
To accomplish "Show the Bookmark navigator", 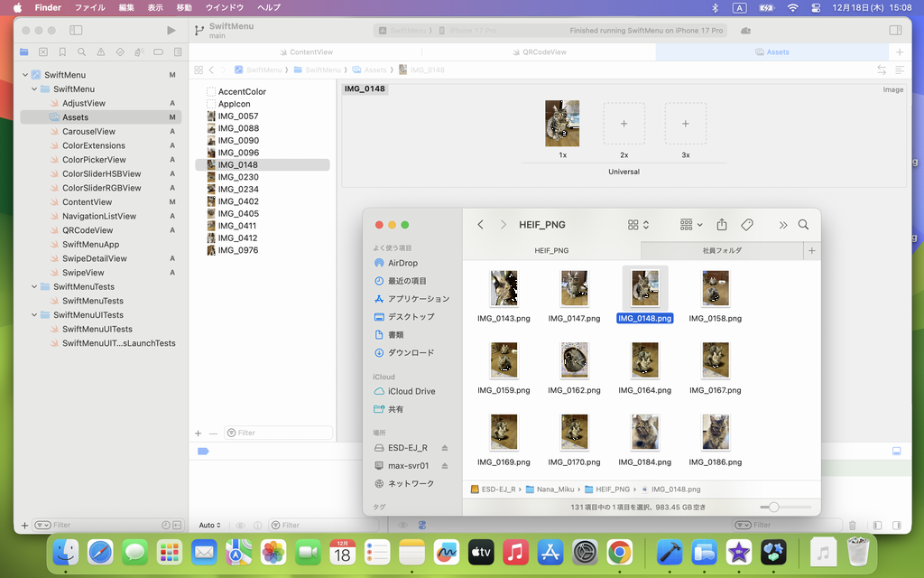I will [62, 52].
